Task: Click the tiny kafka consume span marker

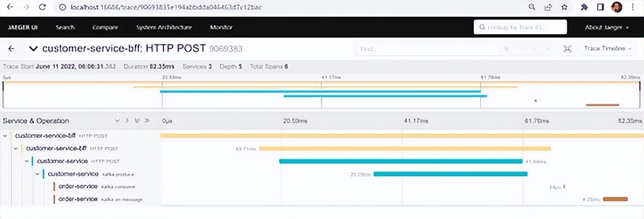Action: 564,187
